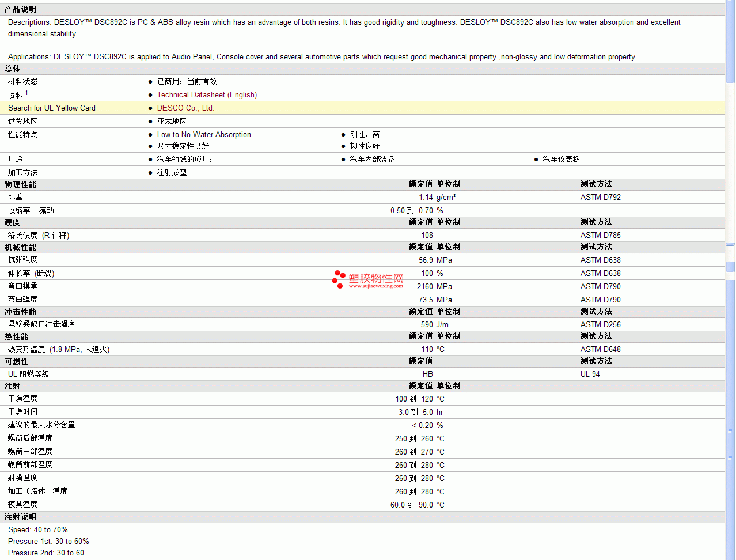The height and width of the screenshot is (560, 736).
Task: Click the 2160 MPa flexural modulus value
Action: click(434, 287)
